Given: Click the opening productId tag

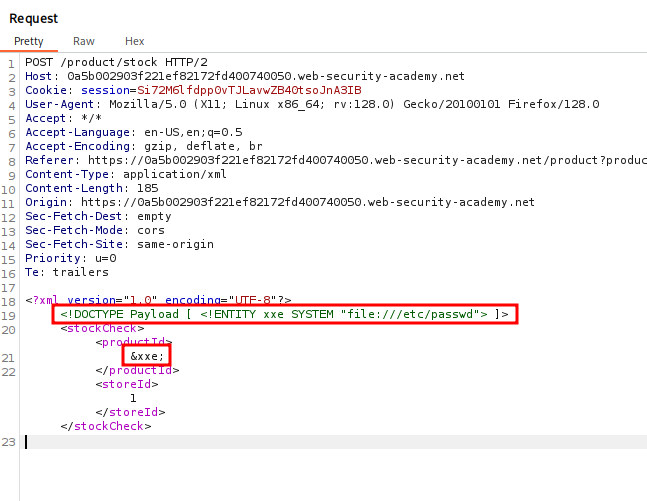Looking at the screenshot, I should click(134, 343).
